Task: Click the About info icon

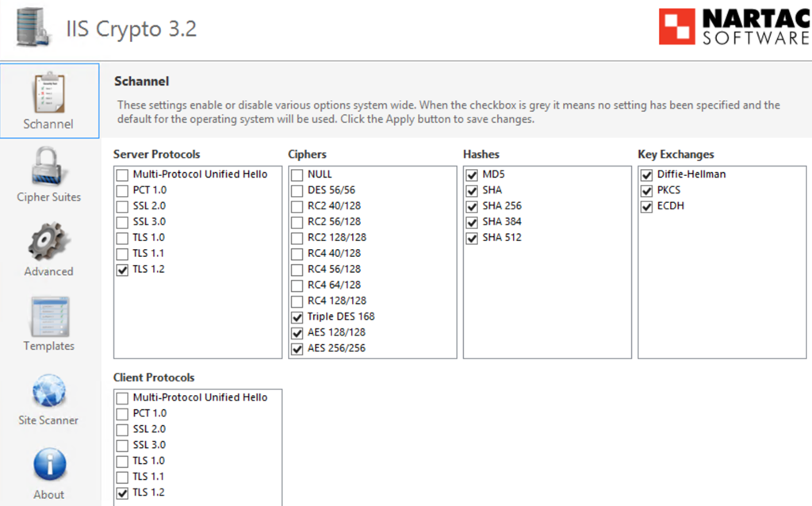Action: 49,465
